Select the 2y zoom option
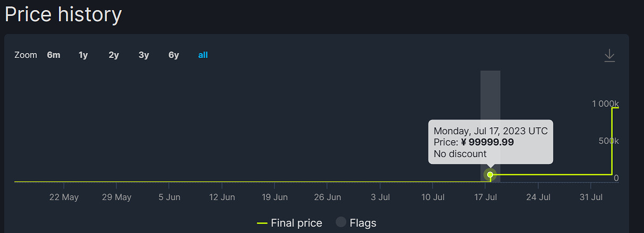The height and width of the screenshot is (233, 644). pyautogui.click(x=113, y=55)
